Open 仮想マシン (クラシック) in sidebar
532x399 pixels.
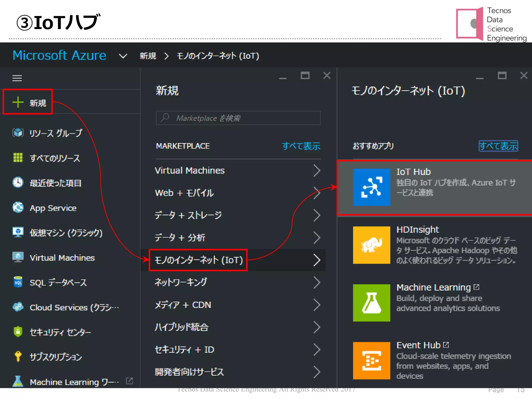[66, 233]
